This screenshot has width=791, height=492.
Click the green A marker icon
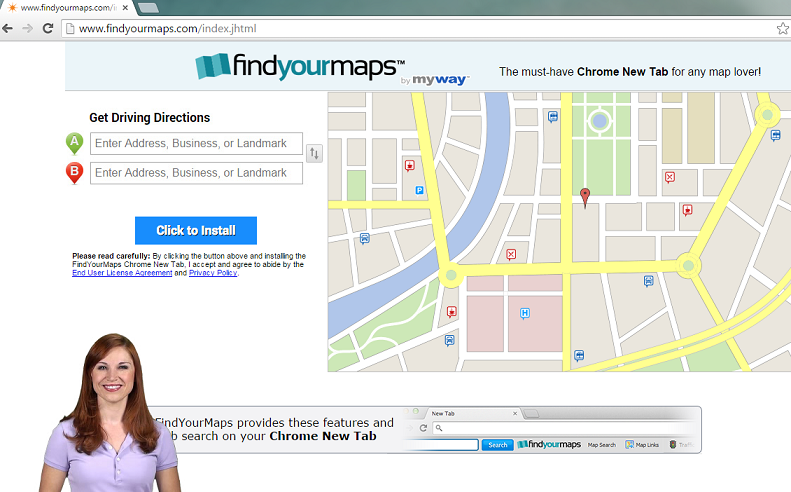click(75, 143)
